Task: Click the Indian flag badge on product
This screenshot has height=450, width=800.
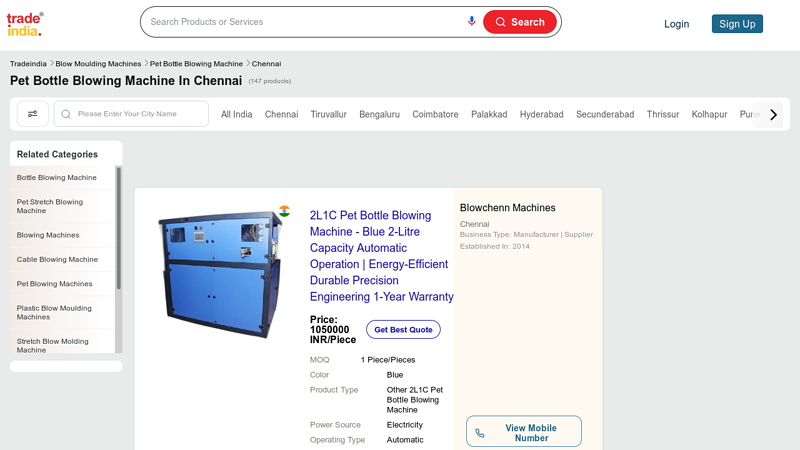Action: click(284, 211)
